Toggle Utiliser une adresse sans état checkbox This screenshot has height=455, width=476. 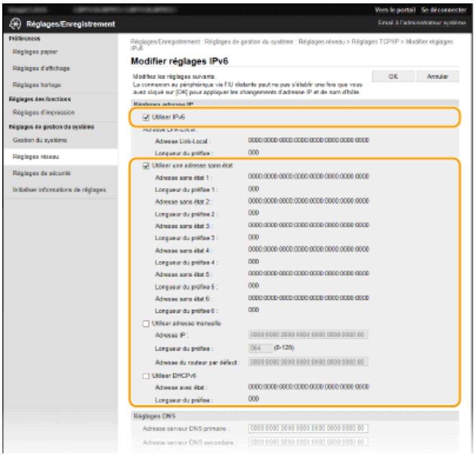click(x=146, y=166)
